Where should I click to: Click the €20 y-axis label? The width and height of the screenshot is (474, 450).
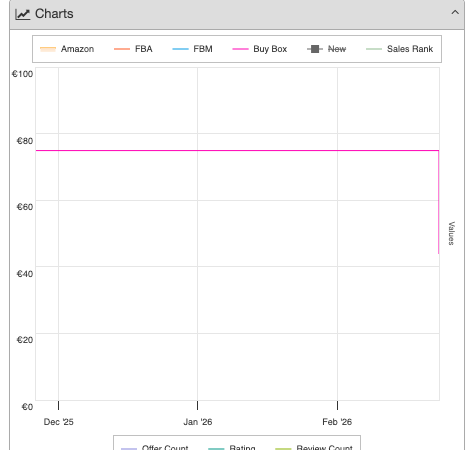[x=25, y=340]
